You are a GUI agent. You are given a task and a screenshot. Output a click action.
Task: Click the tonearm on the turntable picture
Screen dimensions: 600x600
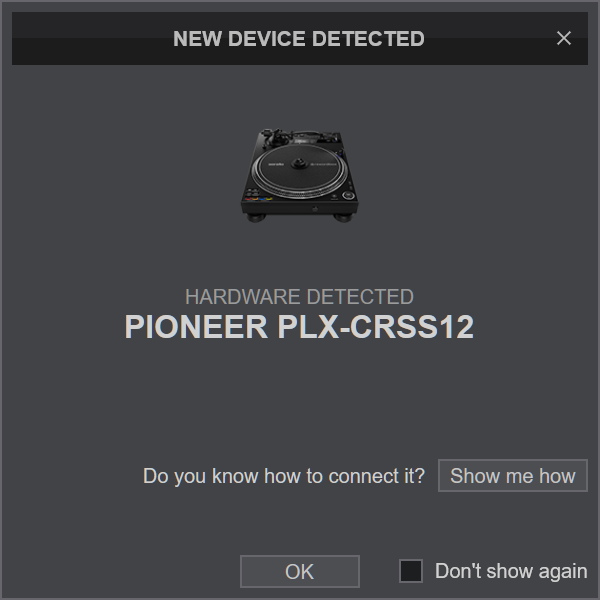(x=276, y=139)
